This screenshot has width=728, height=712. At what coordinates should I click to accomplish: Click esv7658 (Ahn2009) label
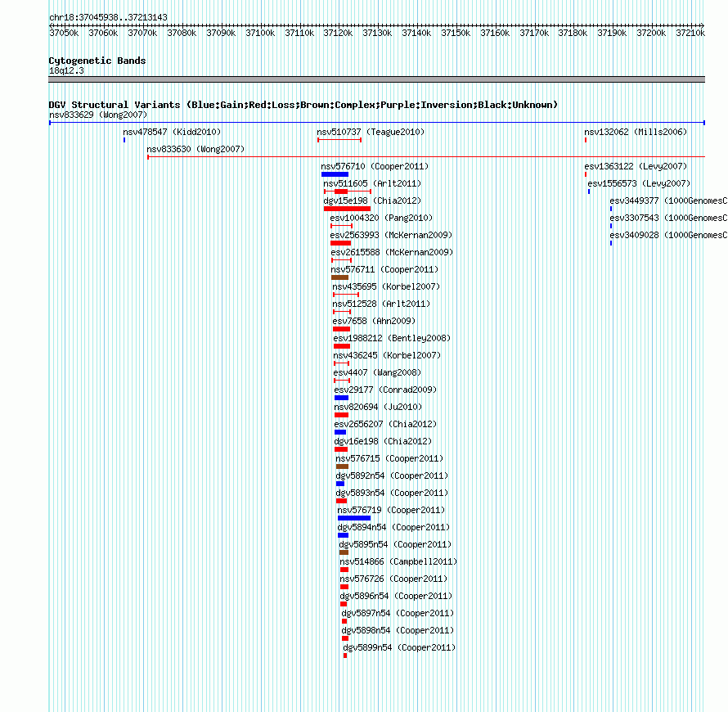[374, 321]
